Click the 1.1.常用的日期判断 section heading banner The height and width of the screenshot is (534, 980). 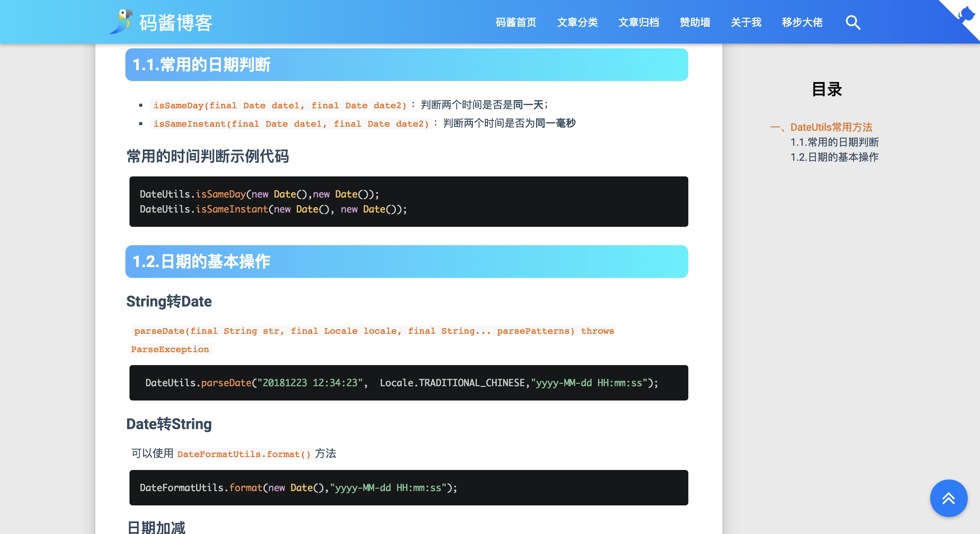click(406, 65)
